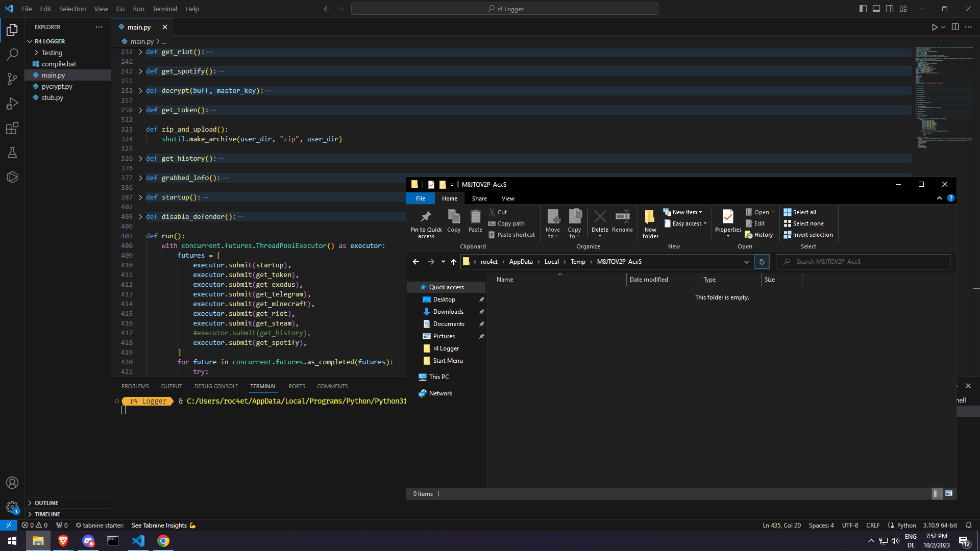Open Properties in File Explorer ribbon

(x=728, y=223)
